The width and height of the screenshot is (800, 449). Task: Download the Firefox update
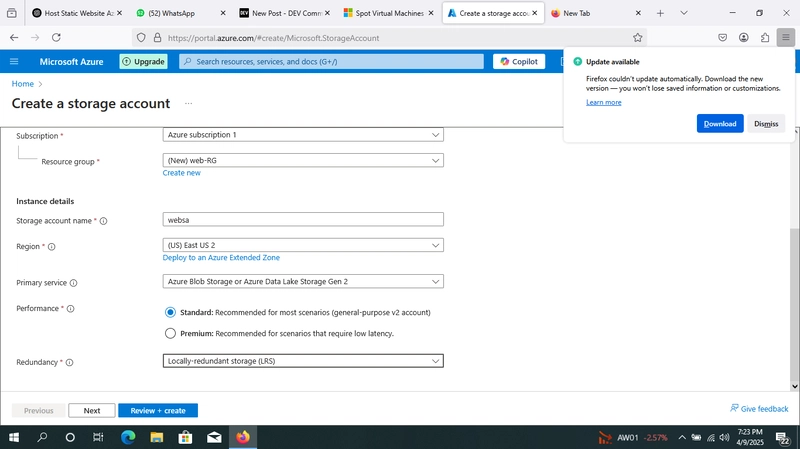[x=720, y=123]
